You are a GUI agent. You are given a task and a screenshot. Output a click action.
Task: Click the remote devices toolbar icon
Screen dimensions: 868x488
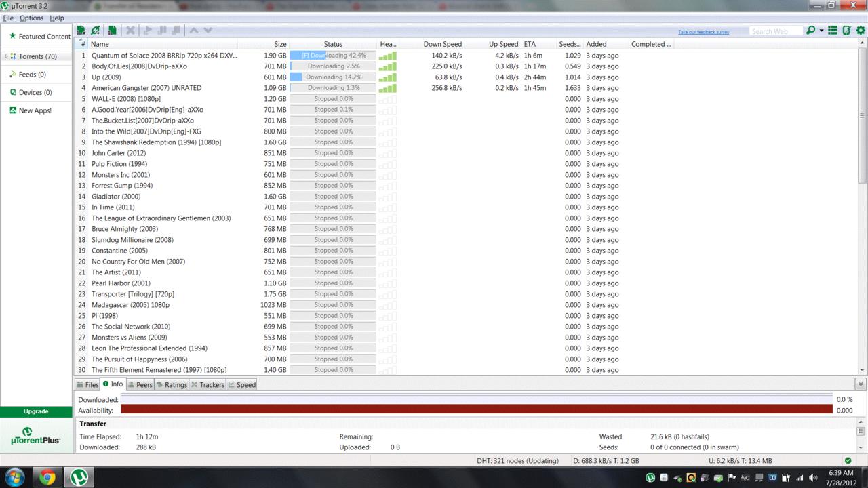pyautogui.click(x=846, y=30)
